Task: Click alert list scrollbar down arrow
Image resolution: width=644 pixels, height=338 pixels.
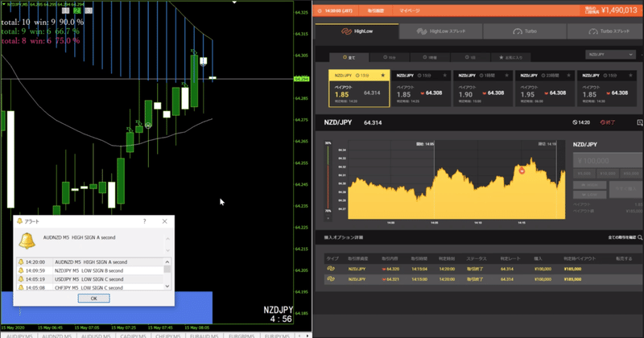Action: (x=167, y=286)
